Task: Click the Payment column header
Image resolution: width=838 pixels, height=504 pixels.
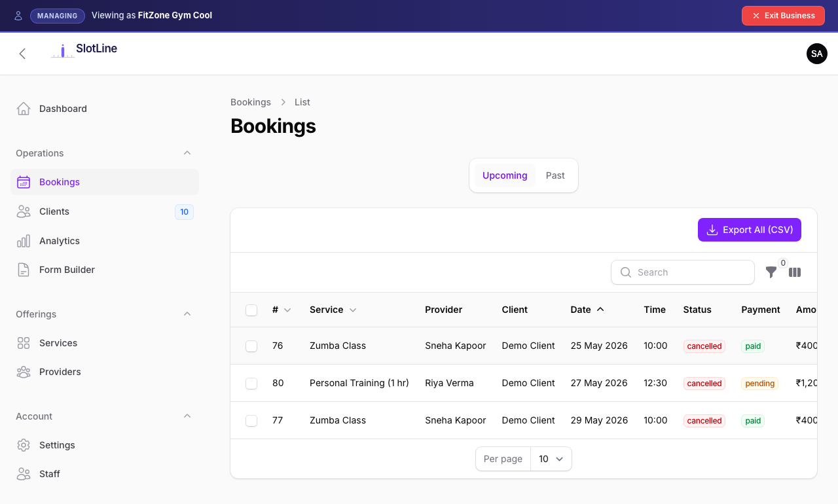Action: [x=761, y=310]
